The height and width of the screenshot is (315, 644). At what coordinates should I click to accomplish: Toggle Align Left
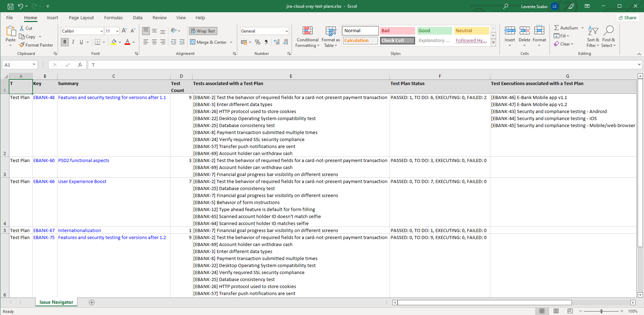pyautogui.click(x=146, y=42)
